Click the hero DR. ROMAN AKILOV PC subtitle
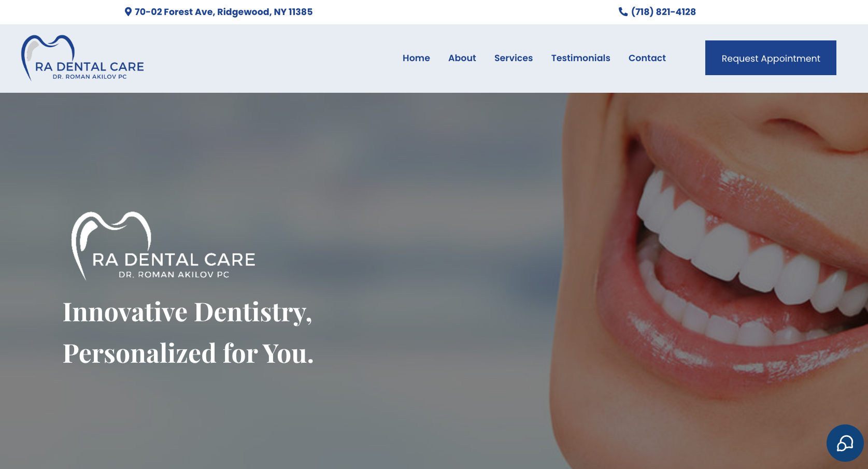Viewport: 868px width, 469px height. click(174, 275)
